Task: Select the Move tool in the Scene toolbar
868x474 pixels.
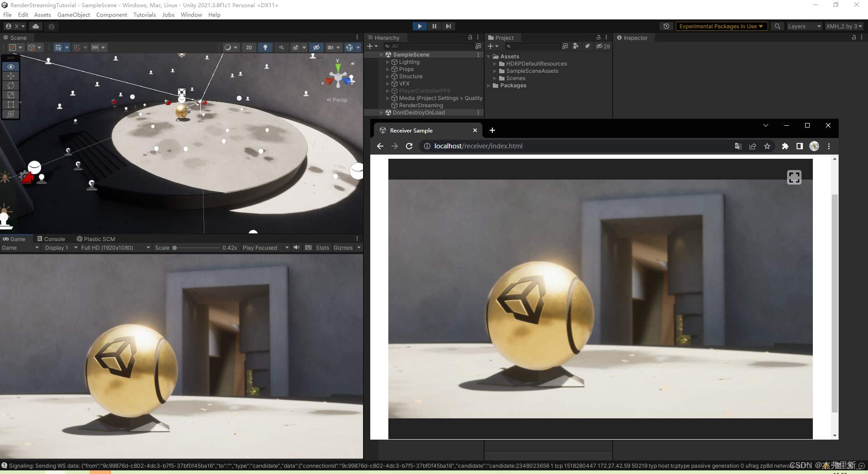Action: tap(11, 76)
